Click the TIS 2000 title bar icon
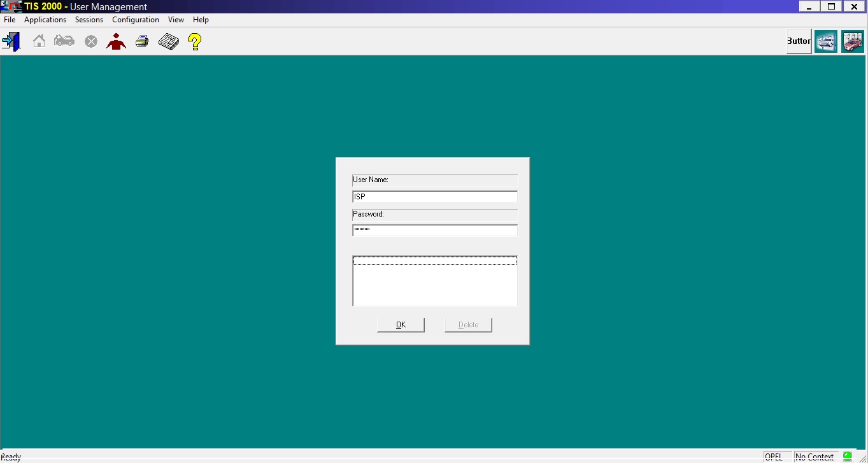 [11, 6]
